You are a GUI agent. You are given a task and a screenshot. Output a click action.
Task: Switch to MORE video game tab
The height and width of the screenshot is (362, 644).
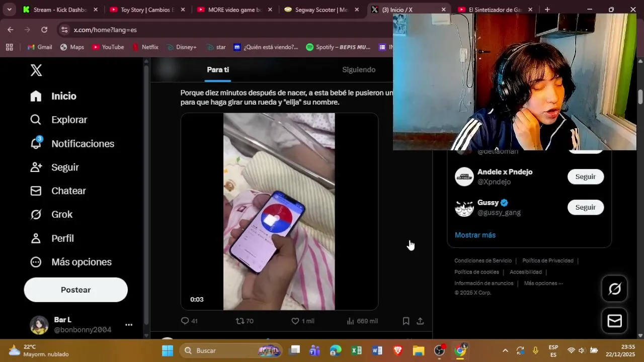point(235,10)
